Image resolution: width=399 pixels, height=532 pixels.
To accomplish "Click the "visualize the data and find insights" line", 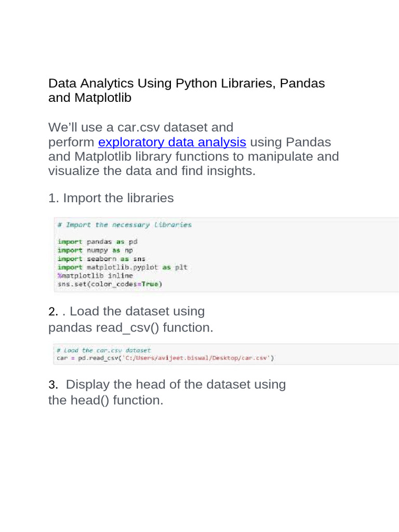I will pyautogui.click(x=152, y=171).
